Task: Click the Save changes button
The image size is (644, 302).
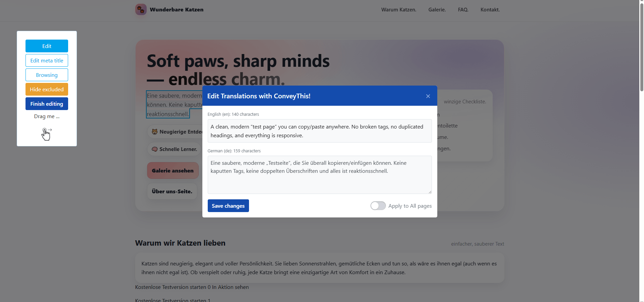Action: (x=228, y=206)
